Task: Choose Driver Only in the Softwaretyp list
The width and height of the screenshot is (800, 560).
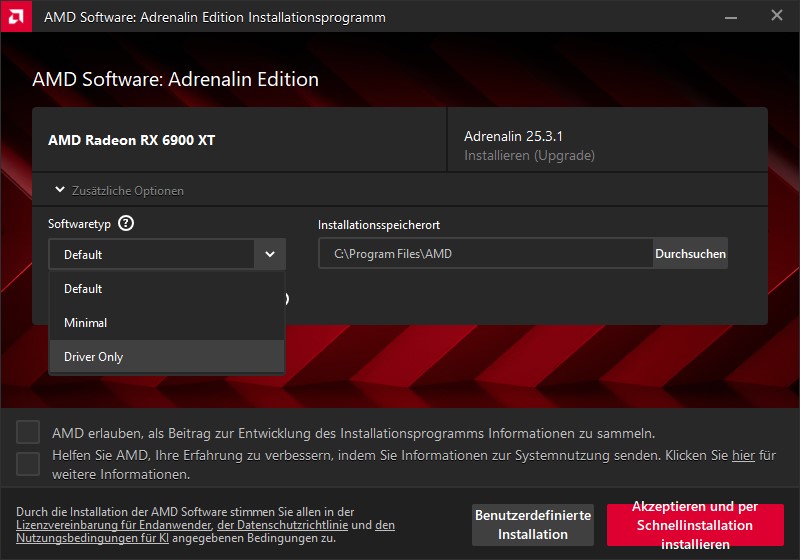Action: click(x=166, y=357)
